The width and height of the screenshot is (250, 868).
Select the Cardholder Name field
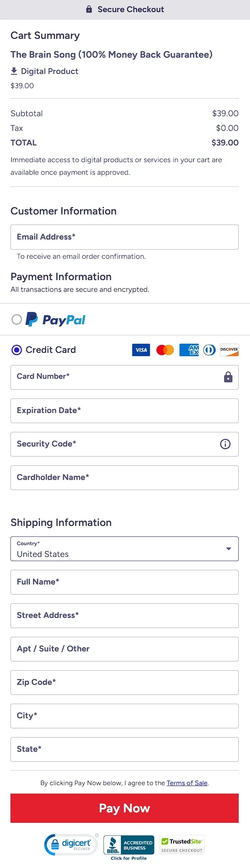(x=125, y=477)
